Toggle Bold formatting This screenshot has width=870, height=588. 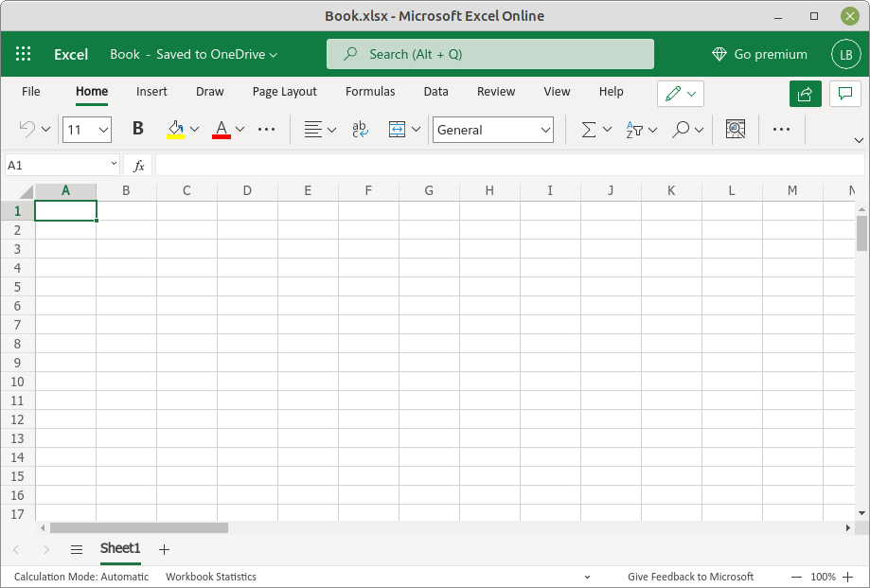[x=137, y=130]
